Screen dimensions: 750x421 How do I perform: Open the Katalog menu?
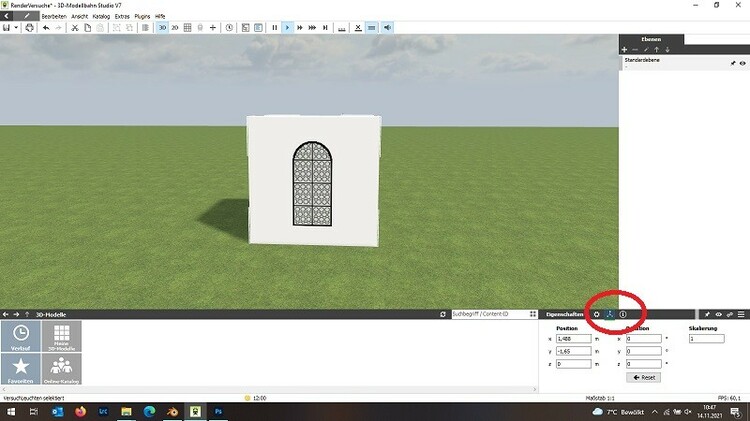(x=101, y=16)
